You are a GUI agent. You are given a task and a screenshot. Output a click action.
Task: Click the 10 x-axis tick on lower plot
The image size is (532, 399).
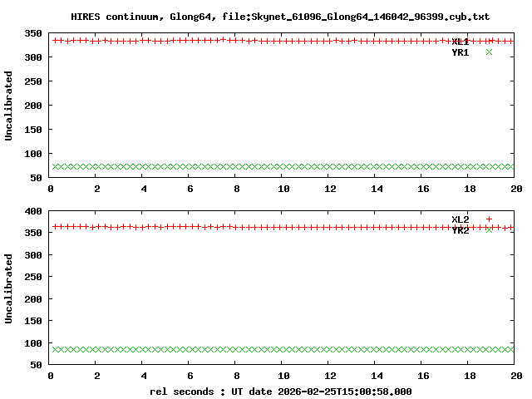283,376
